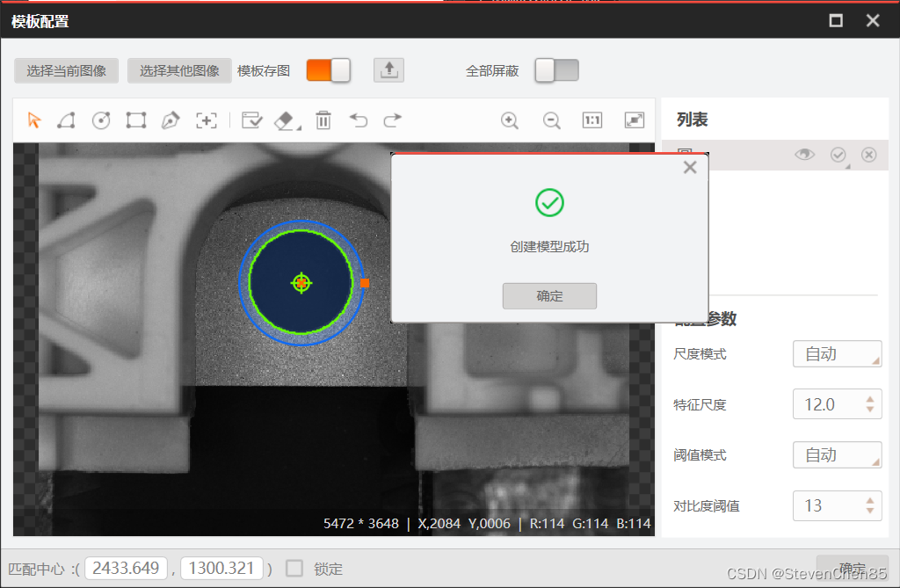The height and width of the screenshot is (588, 900).
Task: Select the circle drawing tool
Action: coord(101,120)
